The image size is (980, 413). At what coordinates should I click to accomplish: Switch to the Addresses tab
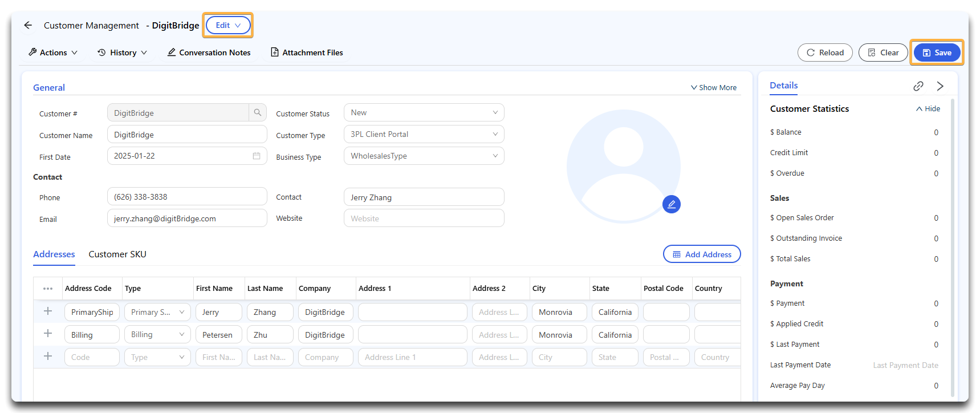54,254
